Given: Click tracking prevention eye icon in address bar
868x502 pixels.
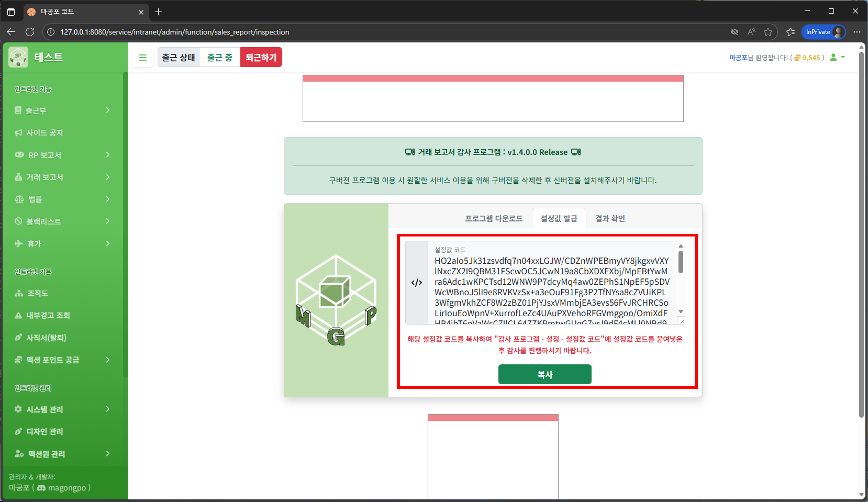Looking at the screenshot, I should 734,32.
